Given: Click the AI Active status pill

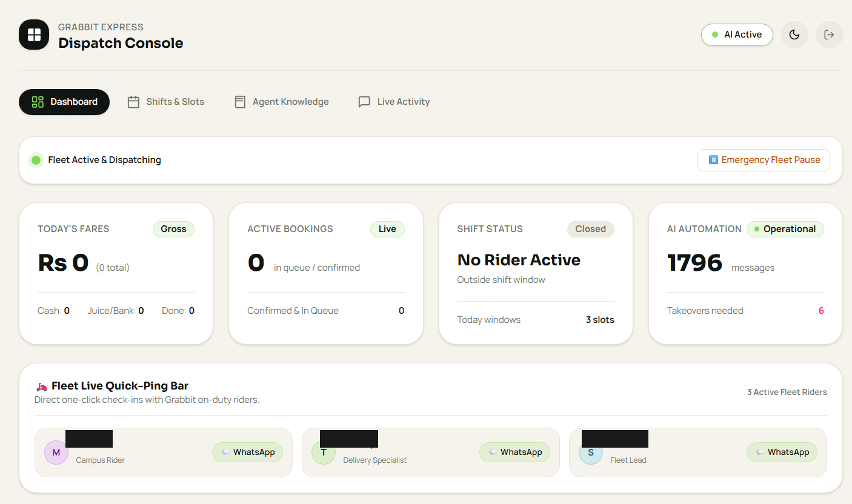Looking at the screenshot, I should point(737,35).
